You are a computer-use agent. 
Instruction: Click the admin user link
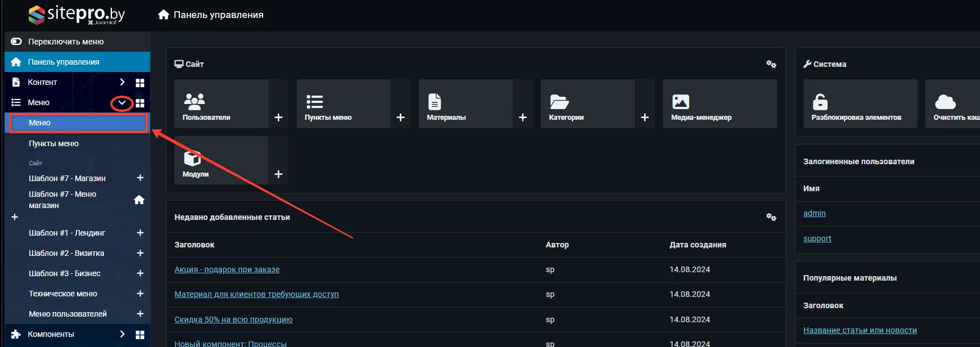click(x=814, y=213)
